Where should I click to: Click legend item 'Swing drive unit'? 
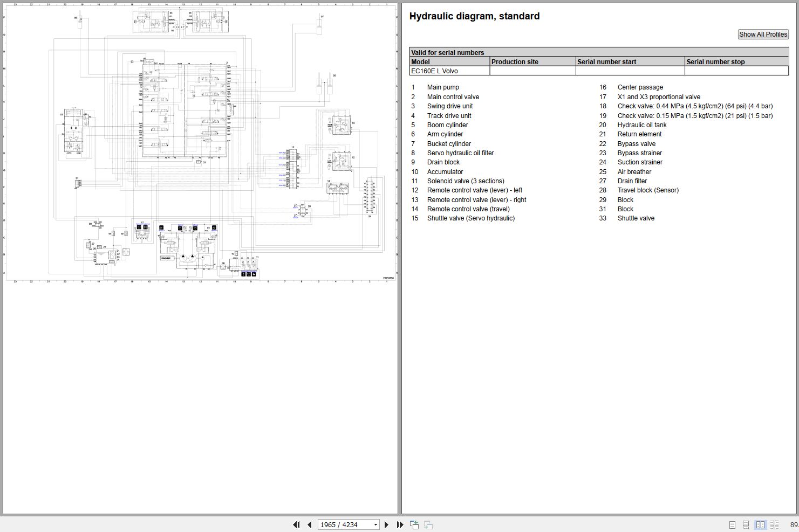click(450, 106)
